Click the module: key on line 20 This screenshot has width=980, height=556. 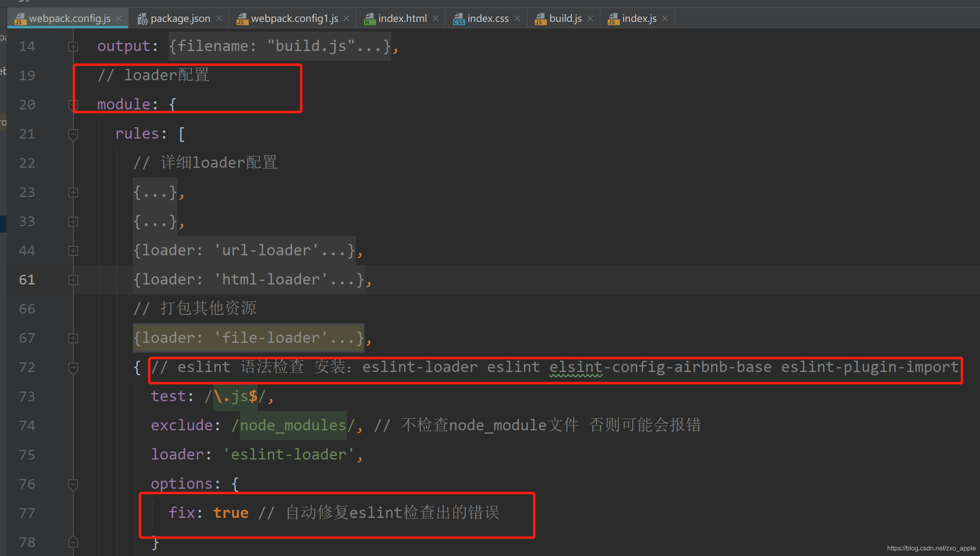[x=128, y=105]
